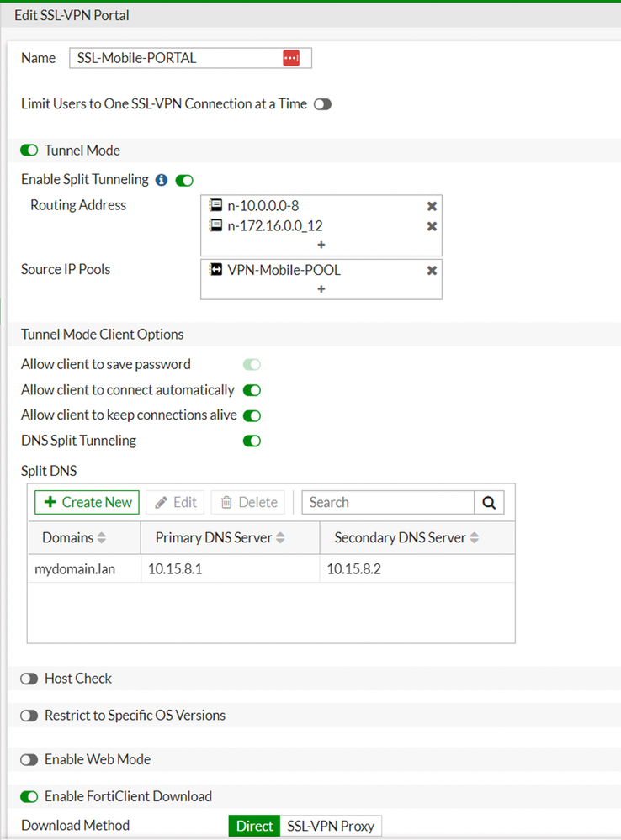Toggle Limit Users to One SSL-VPN Connection
Viewport: 621px width, 840px height.
coord(322,104)
